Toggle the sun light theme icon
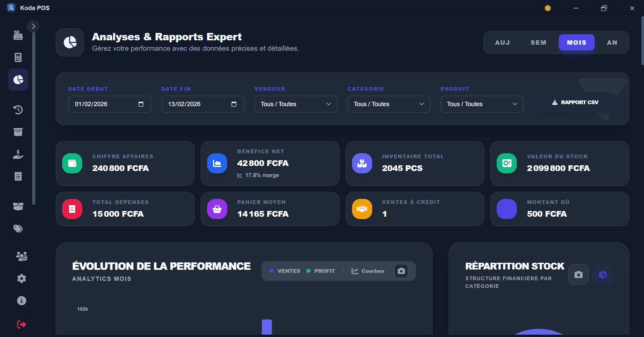644x337 pixels. coord(548,8)
